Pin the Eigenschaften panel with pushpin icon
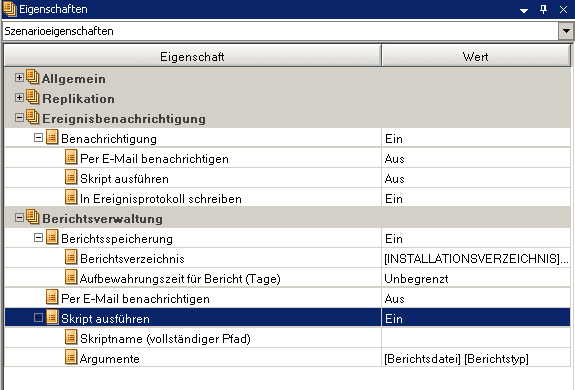This screenshot has height=390, width=575. pyautogui.click(x=543, y=10)
